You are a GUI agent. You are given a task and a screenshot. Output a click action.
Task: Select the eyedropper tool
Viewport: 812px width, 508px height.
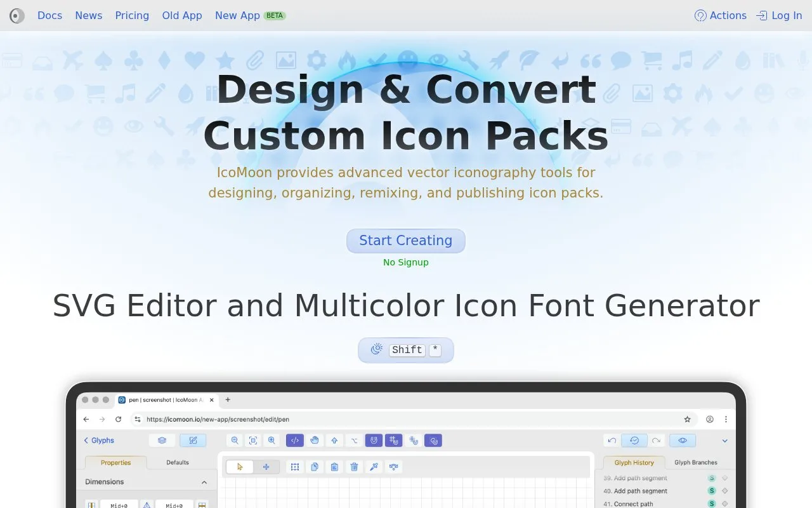[x=374, y=467]
